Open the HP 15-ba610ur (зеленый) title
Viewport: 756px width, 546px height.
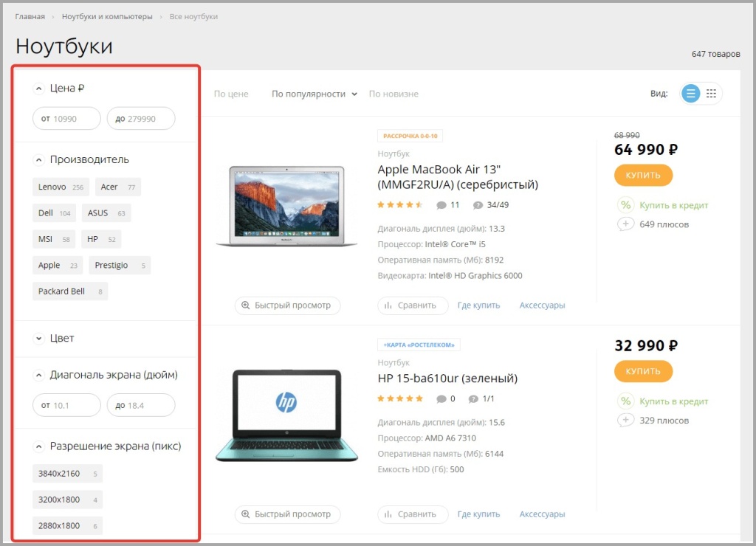coord(447,379)
